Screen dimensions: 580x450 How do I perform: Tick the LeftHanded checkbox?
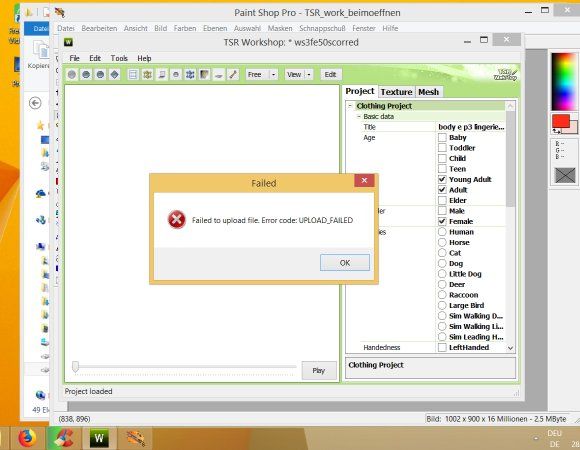[442, 347]
